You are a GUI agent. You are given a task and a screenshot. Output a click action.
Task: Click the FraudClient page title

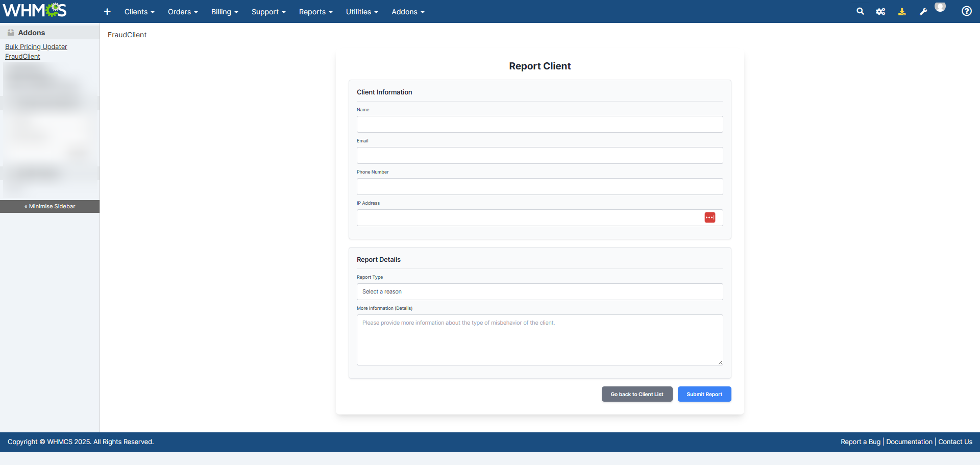(127, 35)
